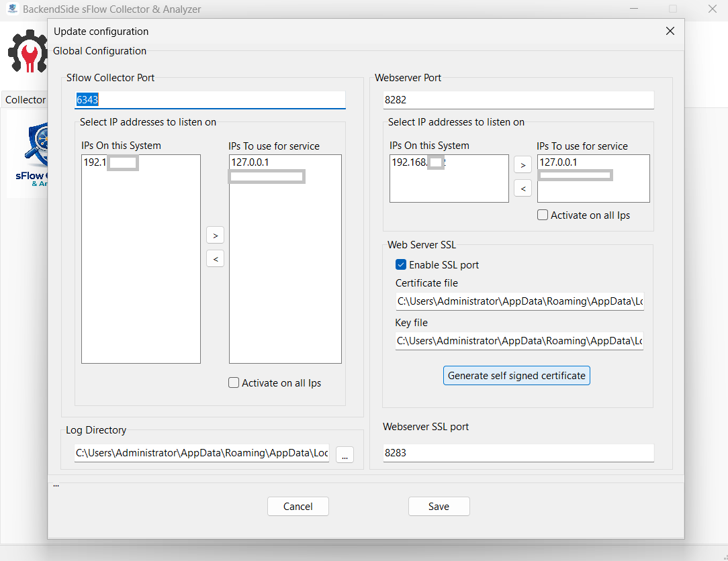Click the Sflow Collector Port field

pyautogui.click(x=210, y=100)
